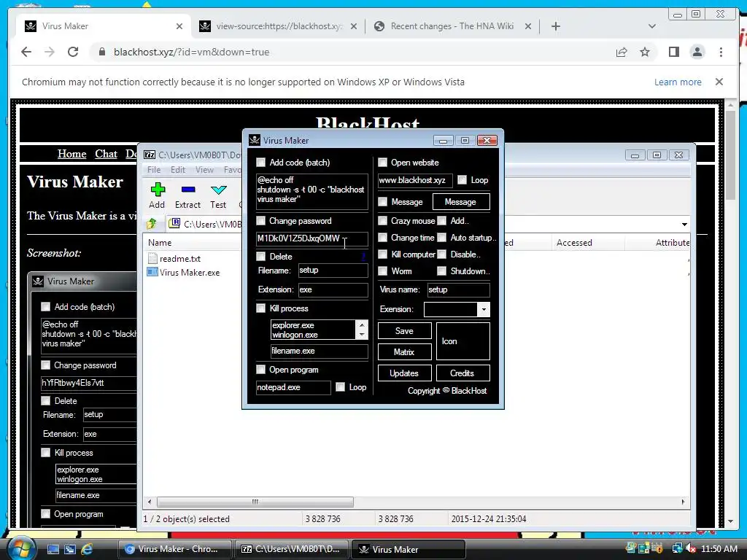The height and width of the screenshot is (560, 747).
Task: Click the www.blackhost.xyz website field
Action: coord(415,180)
